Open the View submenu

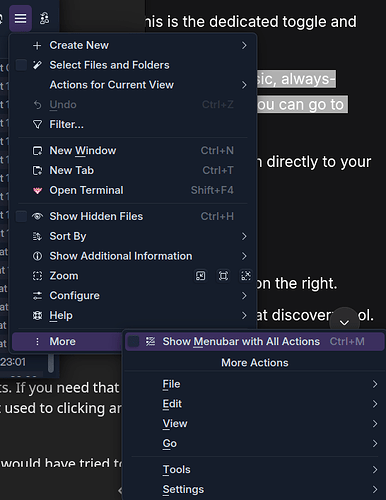255,424
